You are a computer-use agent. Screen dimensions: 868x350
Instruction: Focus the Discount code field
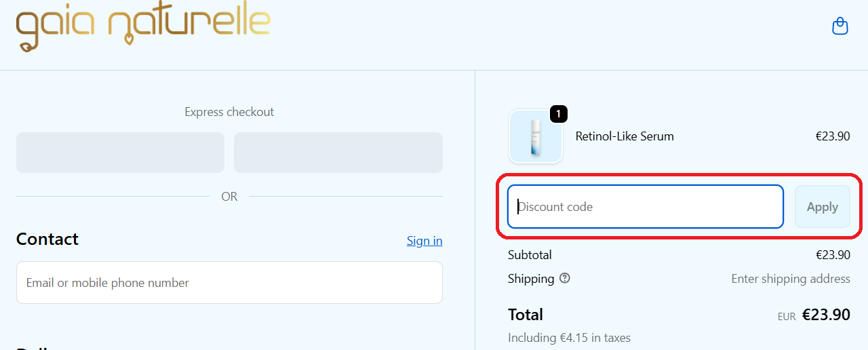tap(645, 207)
